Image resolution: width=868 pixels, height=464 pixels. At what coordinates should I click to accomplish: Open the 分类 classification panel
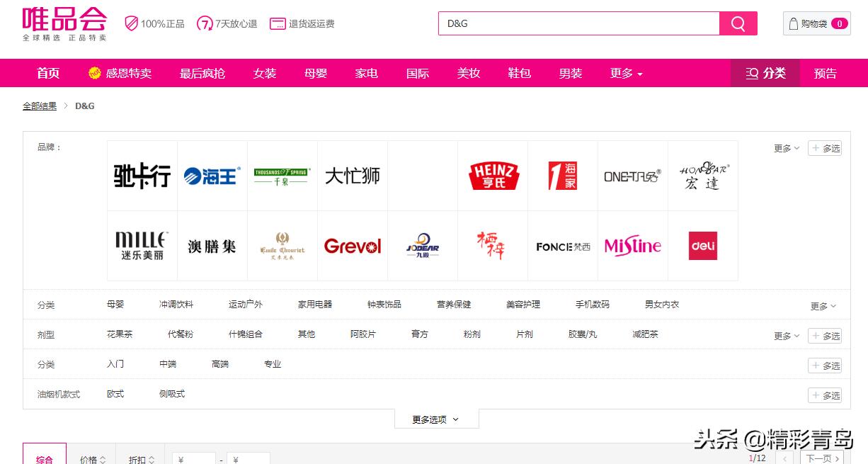tap(765, 73)
